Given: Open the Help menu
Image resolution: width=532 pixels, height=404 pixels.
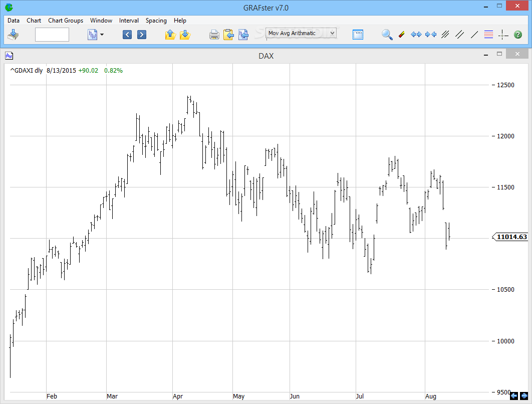Looking at the screenshot, I should click(x=180, y=21).
